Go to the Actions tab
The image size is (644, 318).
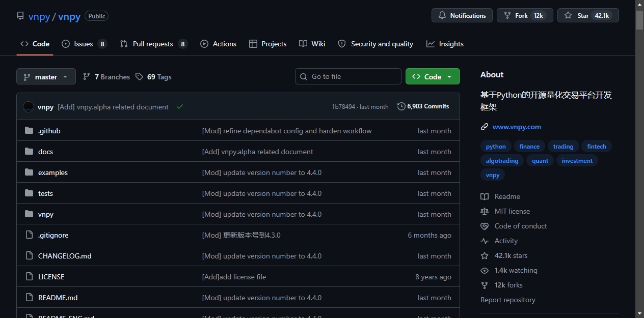pos(218,44)
